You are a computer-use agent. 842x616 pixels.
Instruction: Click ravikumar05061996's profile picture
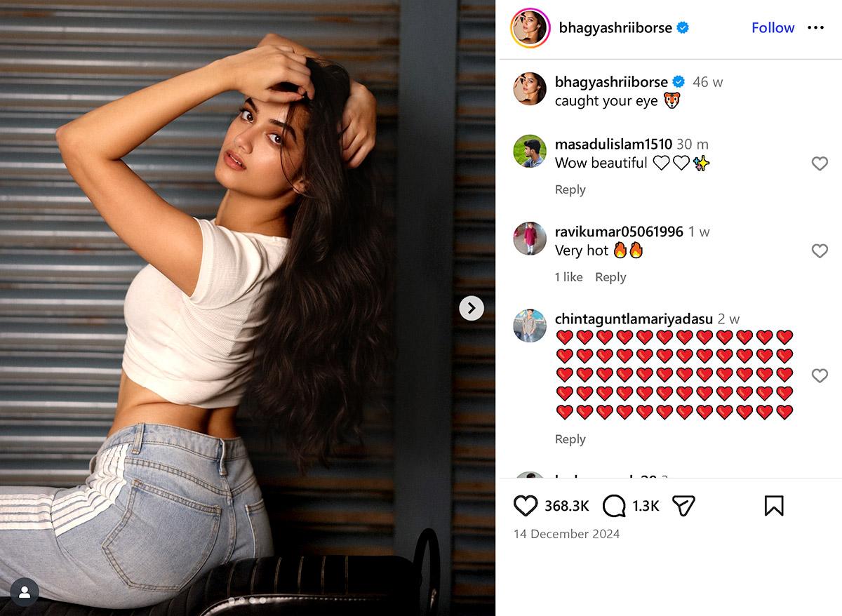click(x=530, y=239)
